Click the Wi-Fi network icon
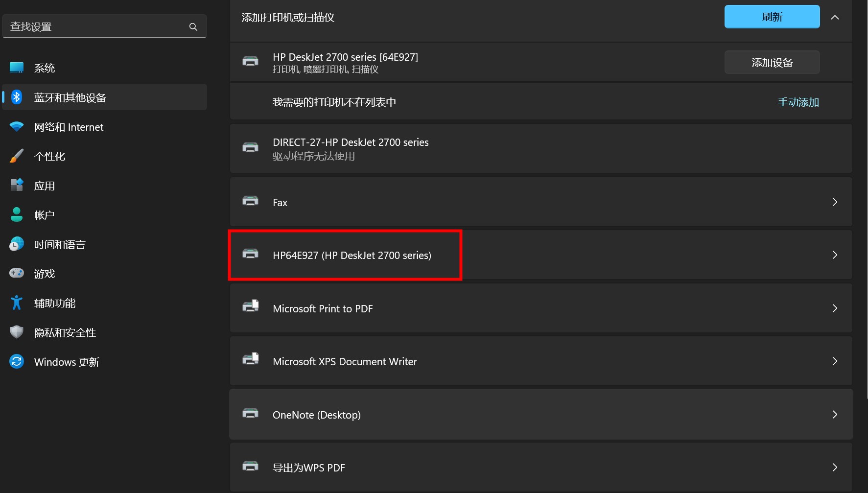This screenshot has width=868, height=493. click(17, 126)
